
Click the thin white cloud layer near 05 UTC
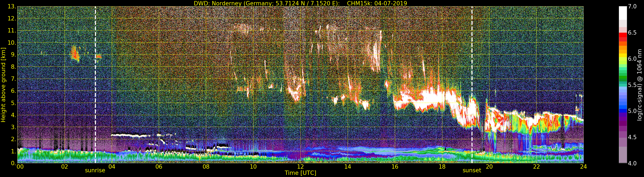129,136
